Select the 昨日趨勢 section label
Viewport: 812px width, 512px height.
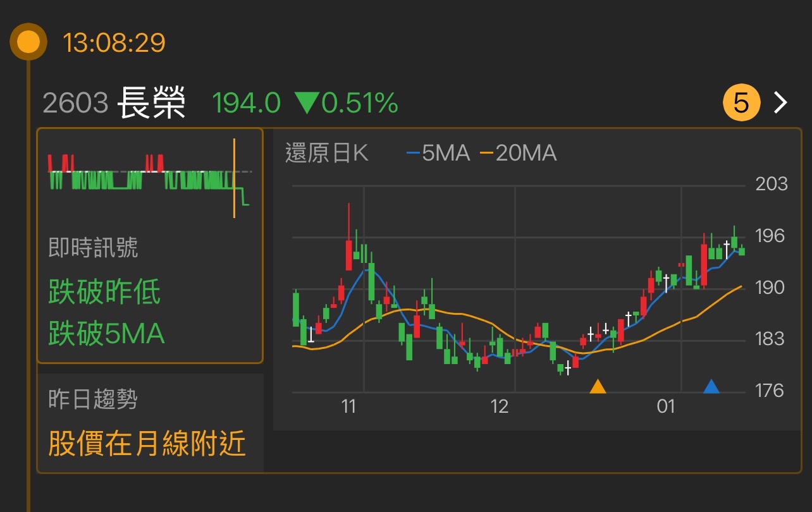93,399
